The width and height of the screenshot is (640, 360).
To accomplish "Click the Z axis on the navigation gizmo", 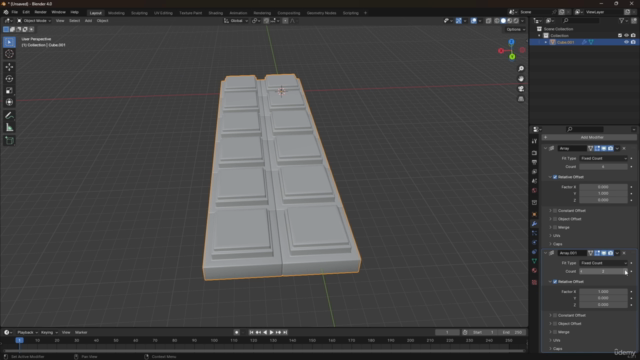I will [511, 42].
